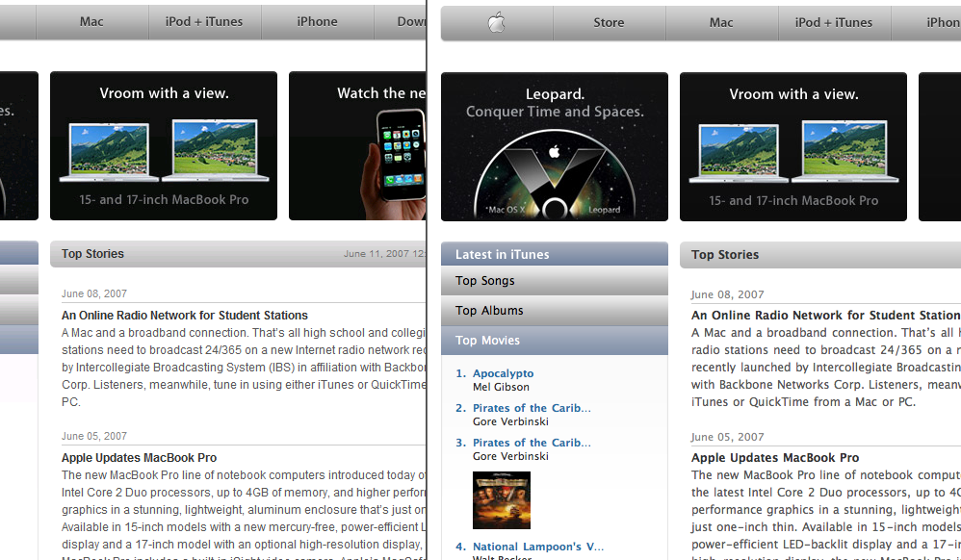Open the Store tab in the right navigation bar
Viewport: 961px width, 560px height.
[609, 23]
